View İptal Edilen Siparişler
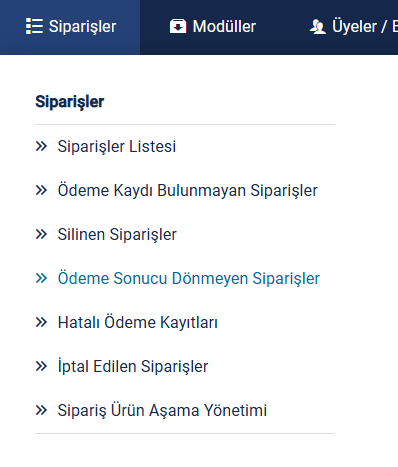Screen dimensions: 398x467 (133, 366)
